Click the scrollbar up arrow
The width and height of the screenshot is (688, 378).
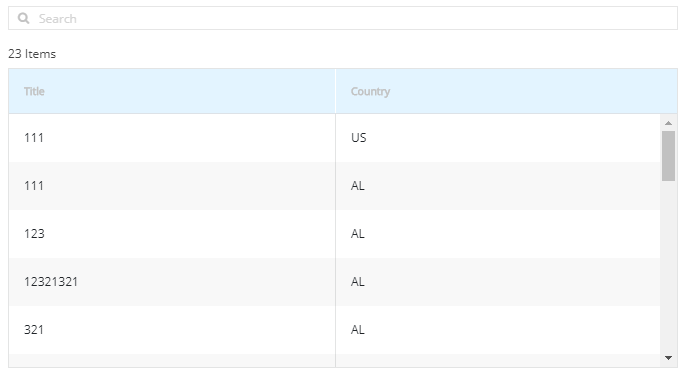tap(668, 123)
